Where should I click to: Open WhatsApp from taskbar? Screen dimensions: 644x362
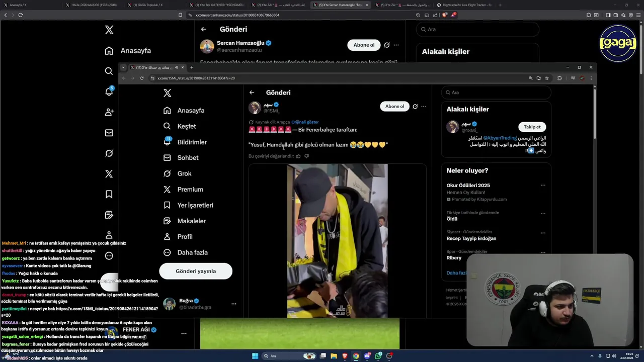378,356
